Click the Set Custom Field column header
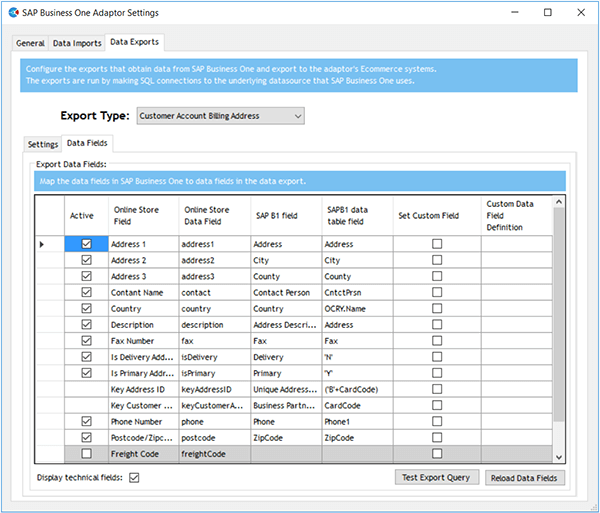600x513 pixels. point(437,216)
